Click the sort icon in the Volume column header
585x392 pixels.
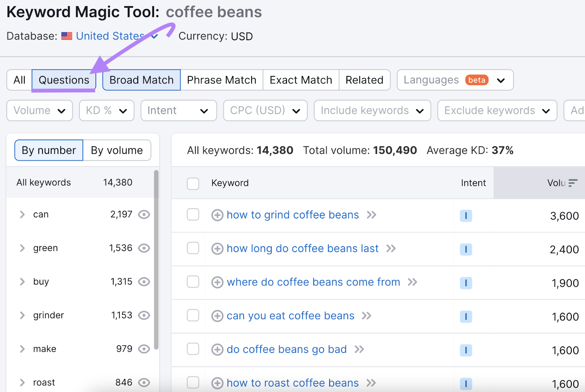click(574, 183)
